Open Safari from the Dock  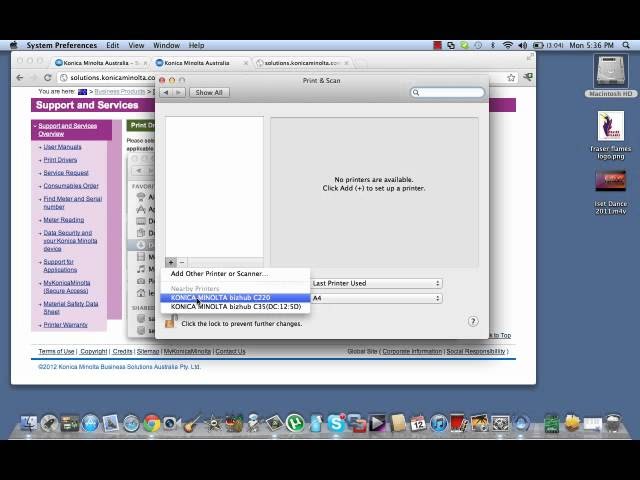click(x=131, y=423)
